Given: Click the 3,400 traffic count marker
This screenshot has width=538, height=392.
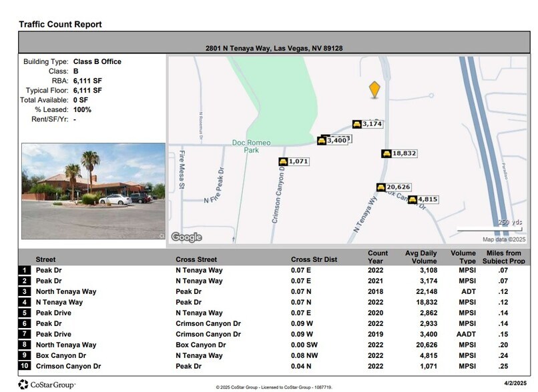Looking at the screenshot, I should (332, 141).
